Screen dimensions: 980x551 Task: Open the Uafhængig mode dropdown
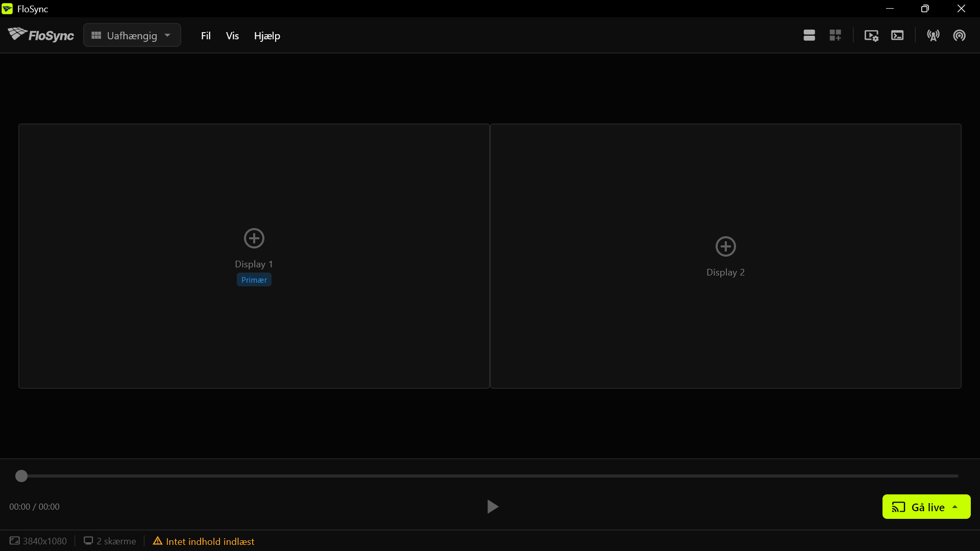pyautogui.click(x=132, y=35)
